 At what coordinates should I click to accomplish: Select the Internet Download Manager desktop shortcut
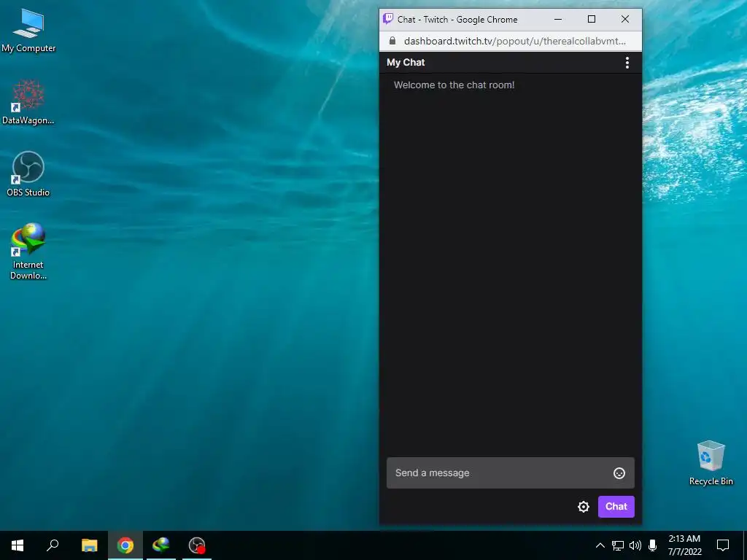[28, 252]
